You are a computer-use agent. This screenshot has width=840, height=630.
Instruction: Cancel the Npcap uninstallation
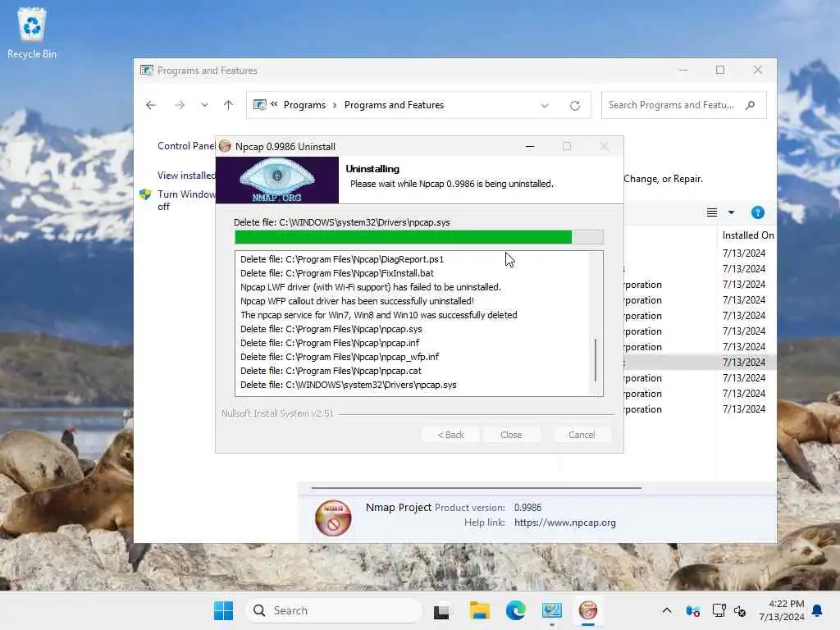[582, 435]
